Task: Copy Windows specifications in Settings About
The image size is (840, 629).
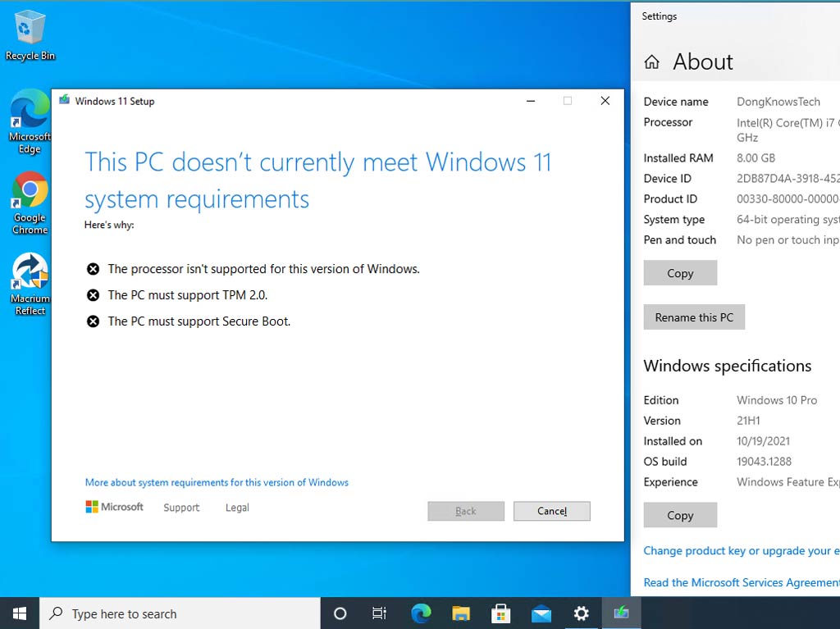Action: point(680,515)
